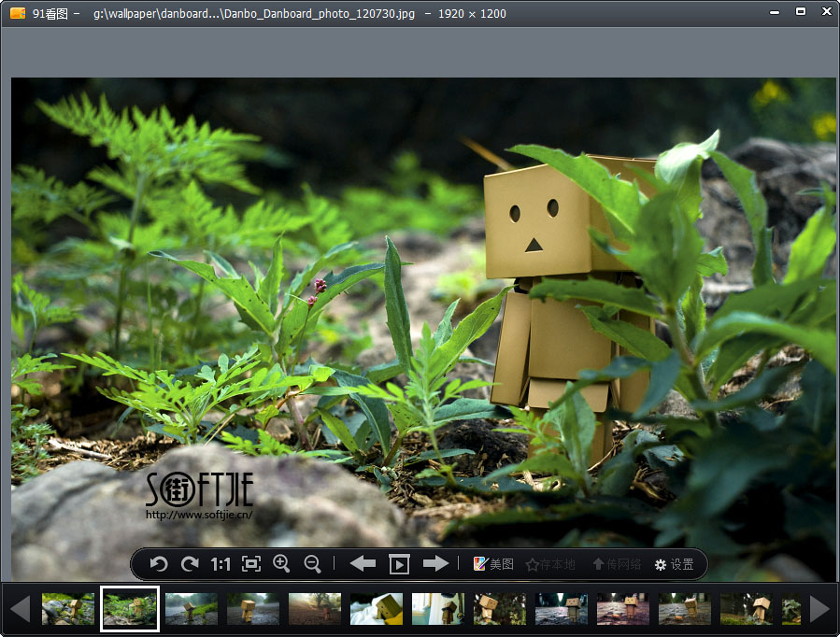Open the ninth thumbnail, Danbo on bluish cobblestones
This screenshot has width=840, height=637.
click(x=562, y=609)
